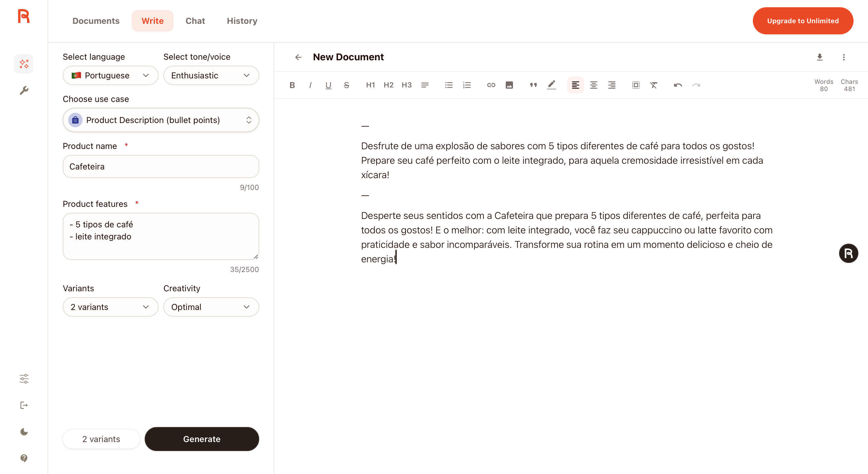
Task: Click the Words count display
Action: coord(824,85)
